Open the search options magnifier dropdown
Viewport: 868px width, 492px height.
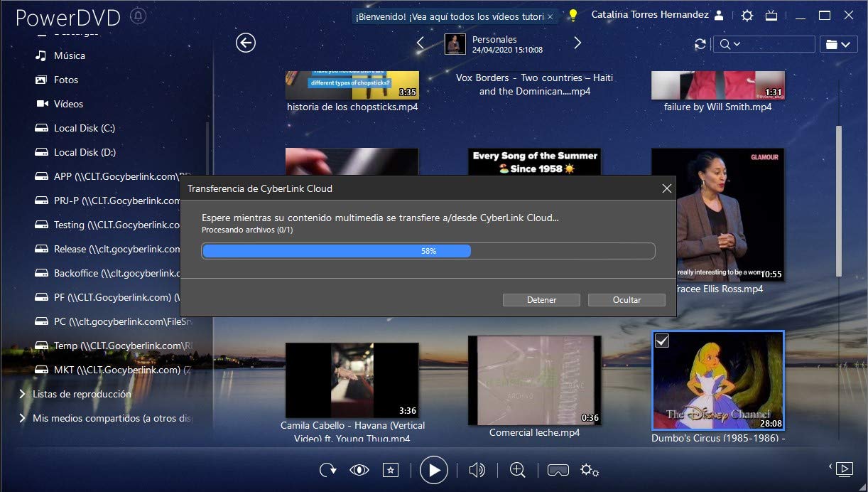click(729, 44)
